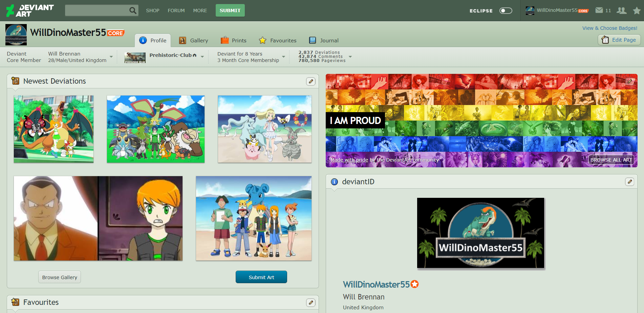Expand the Will Brennan details dropdown

[x=111, y=57]
